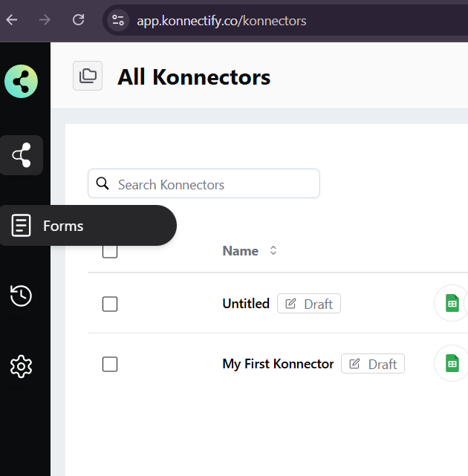Click the Draft badge on My First Konnector
The image size is (468, 476).
click(x=373, y=364)
